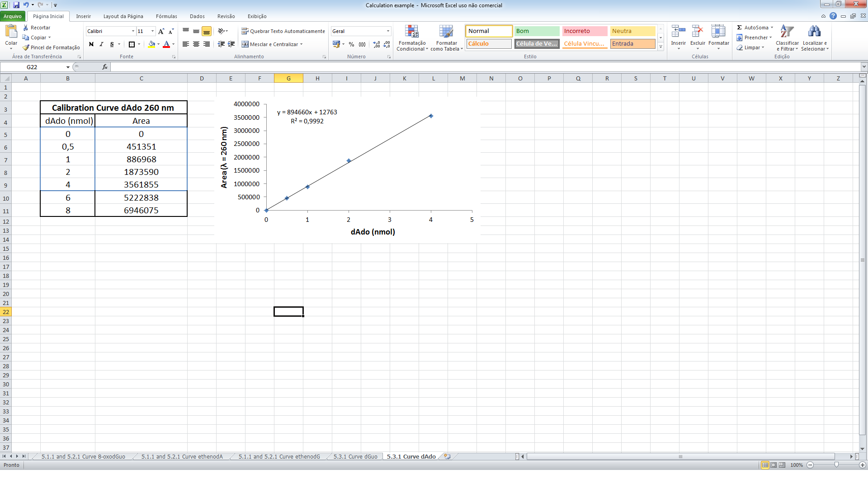Viewport: 868px width, 488px height.
Task: Open the Name Box dropdown arrow
Action: 68,67
